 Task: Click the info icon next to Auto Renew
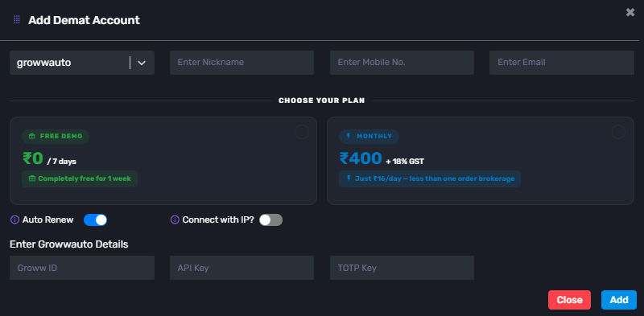tap(14, 220)
